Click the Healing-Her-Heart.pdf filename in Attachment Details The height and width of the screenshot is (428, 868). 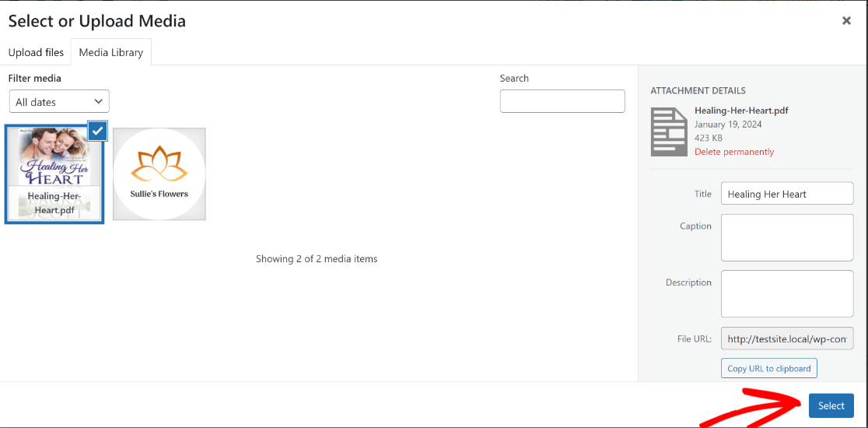(741, 111)
